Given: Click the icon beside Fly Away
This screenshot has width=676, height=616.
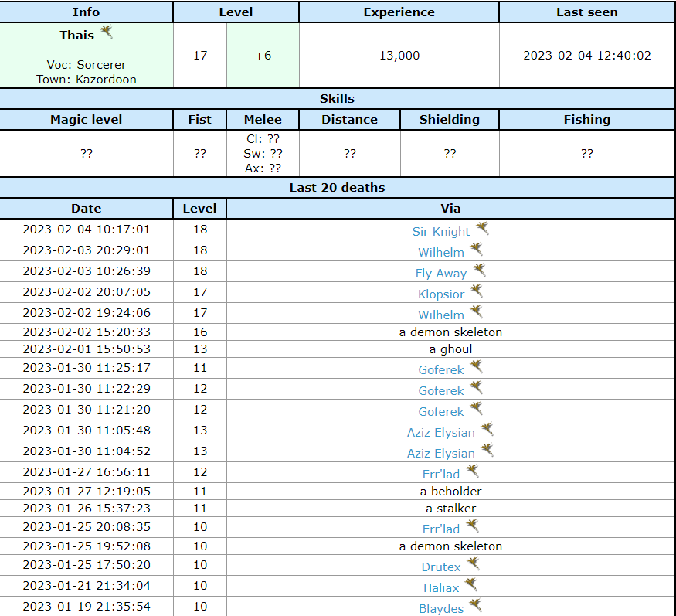Looking at the screenshot, I should tap(479, 271).
